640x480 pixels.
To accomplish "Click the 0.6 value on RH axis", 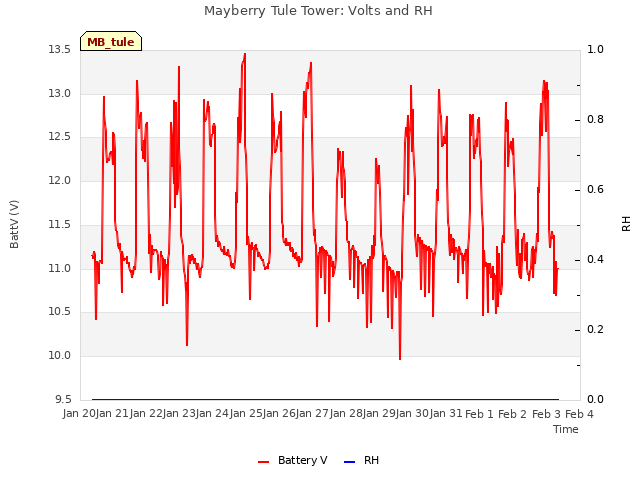I will tap(595, 190).
